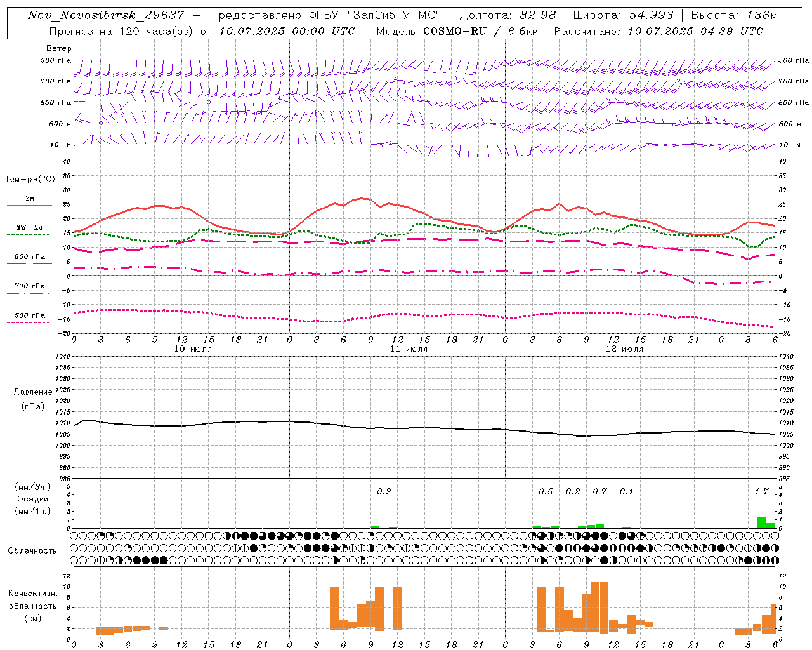Click the dashed line sample under Td 2м
Image resolution: width=812 pixels, height=650 pixels.
pos(29,235)
